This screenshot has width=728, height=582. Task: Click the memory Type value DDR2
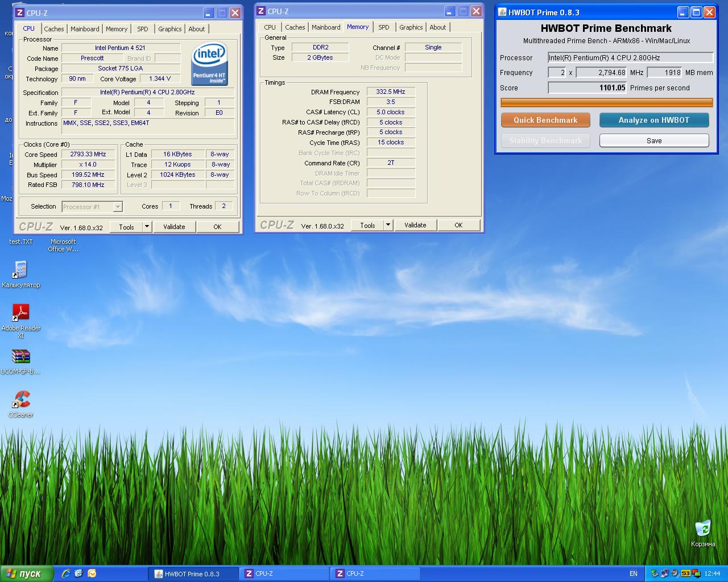320,47
